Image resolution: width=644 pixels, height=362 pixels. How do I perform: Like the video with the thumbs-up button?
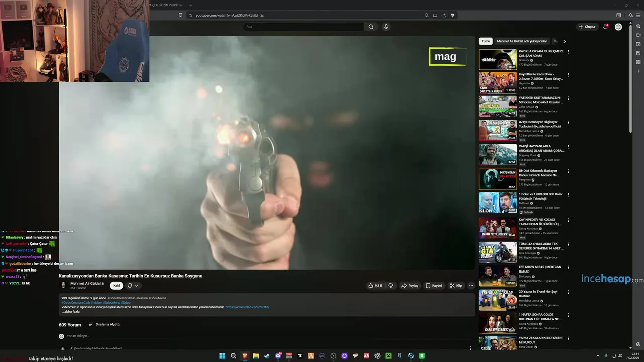(375, 286)
